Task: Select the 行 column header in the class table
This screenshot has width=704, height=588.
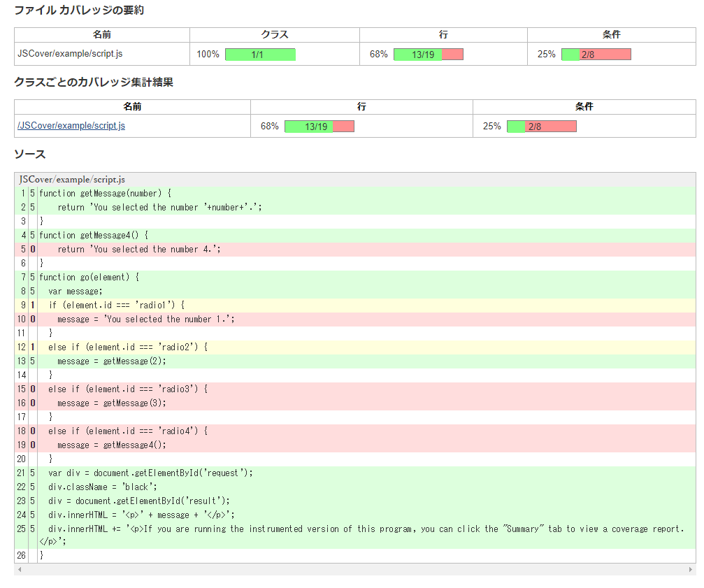Action: pyautogui.click(x=361, y=106)
